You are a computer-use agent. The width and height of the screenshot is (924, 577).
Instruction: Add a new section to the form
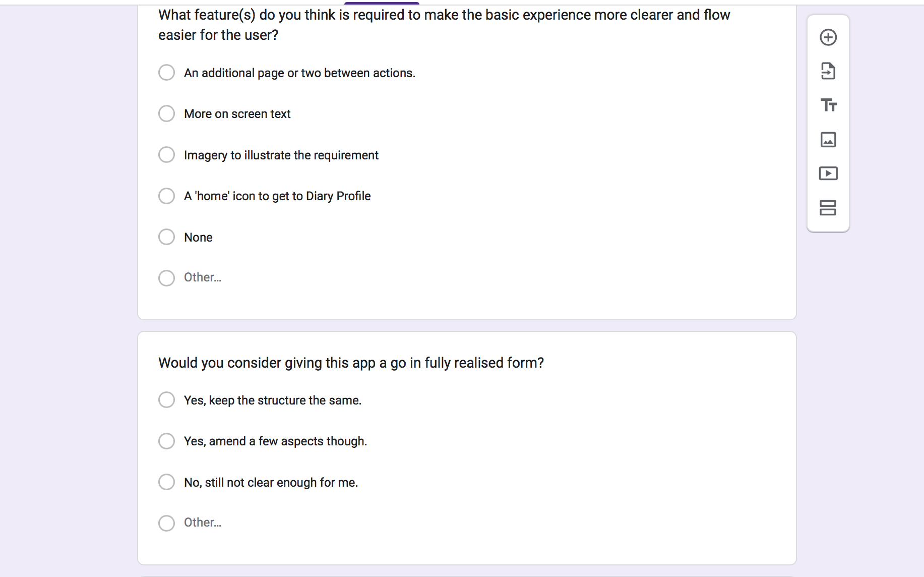pos(828,208)
